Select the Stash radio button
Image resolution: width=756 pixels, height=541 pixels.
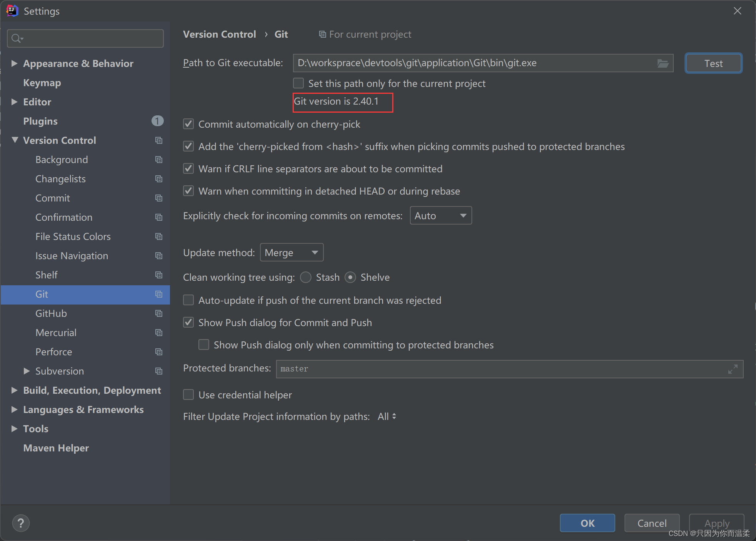[x=306, y=277]
